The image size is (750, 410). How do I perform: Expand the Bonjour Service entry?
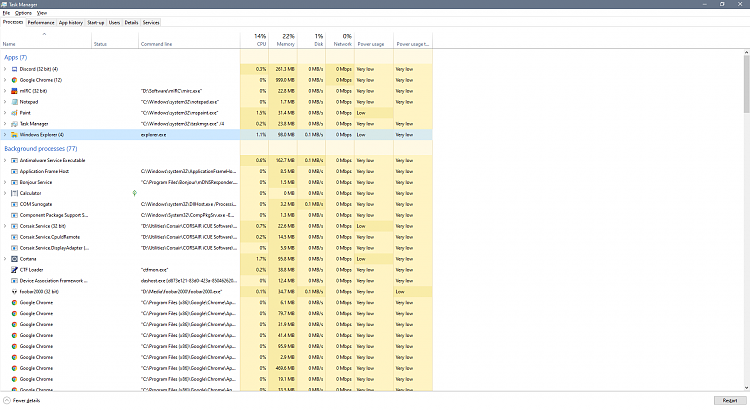click(5, 182)
